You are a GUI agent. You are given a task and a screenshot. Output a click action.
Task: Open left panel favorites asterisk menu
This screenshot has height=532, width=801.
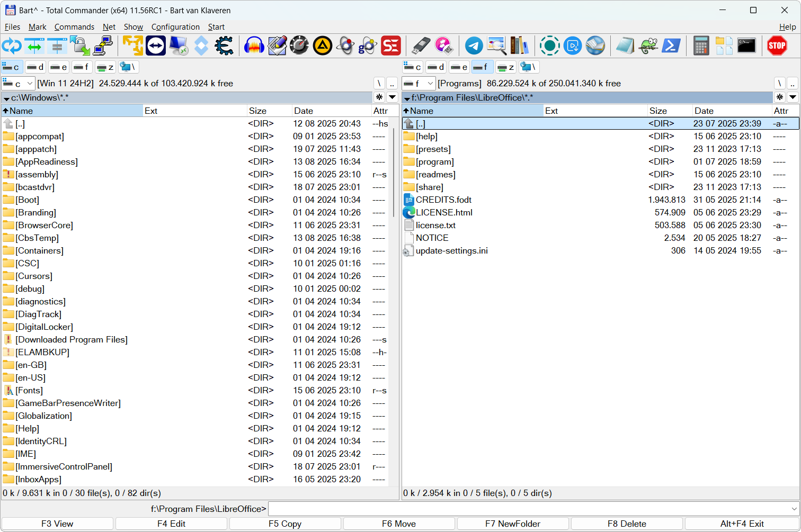(379, 97)
